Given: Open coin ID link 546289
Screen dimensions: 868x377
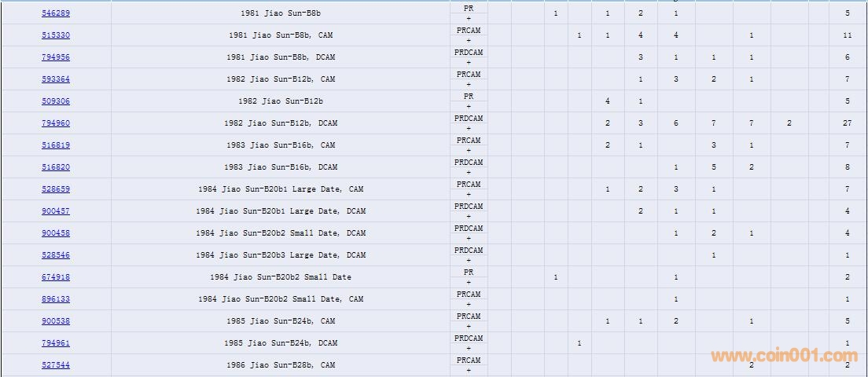Looking at the screenshot, I should coord(56,13).
